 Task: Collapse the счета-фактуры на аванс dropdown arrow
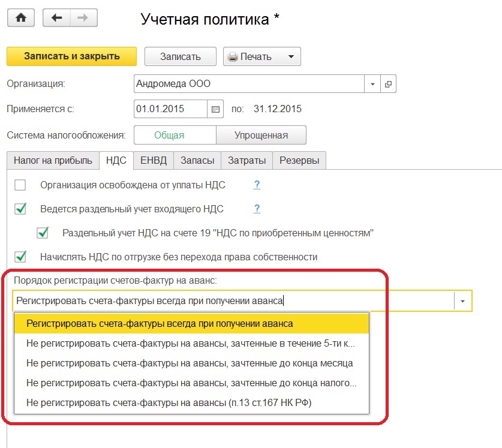pos(462,301)
